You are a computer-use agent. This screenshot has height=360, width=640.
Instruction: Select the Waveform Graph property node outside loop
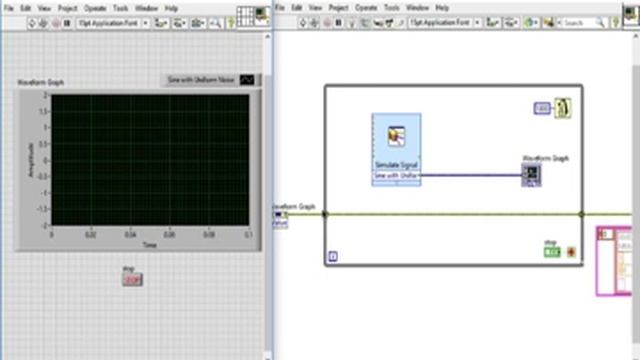(280, 219)
